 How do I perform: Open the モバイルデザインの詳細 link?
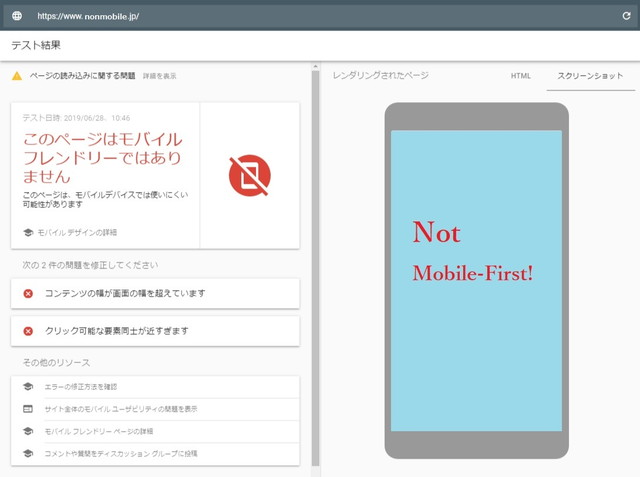pyautogui.click(x=77, y=232)
